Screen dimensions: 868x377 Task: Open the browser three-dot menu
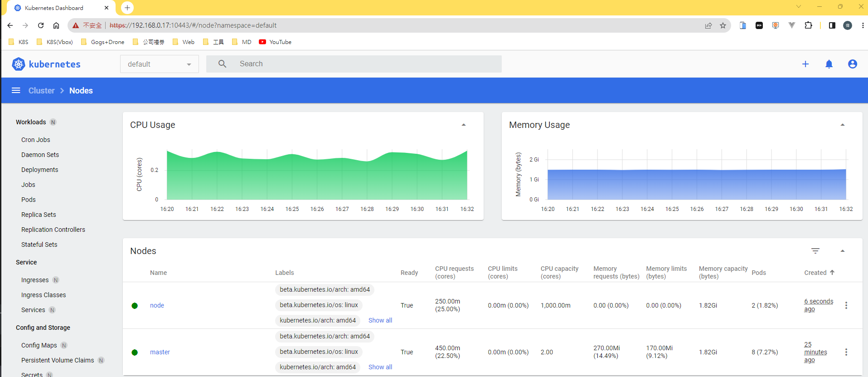coord(863,25)
